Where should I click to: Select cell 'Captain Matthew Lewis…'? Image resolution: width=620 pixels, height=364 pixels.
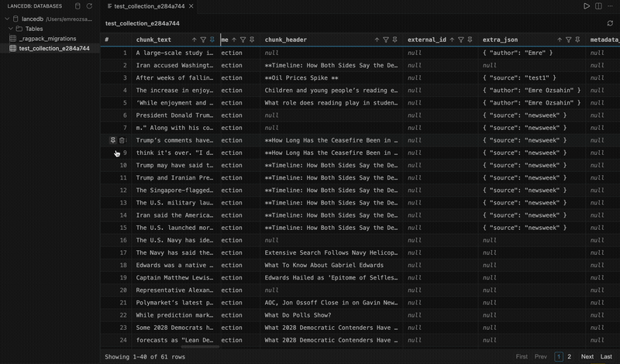174,278
